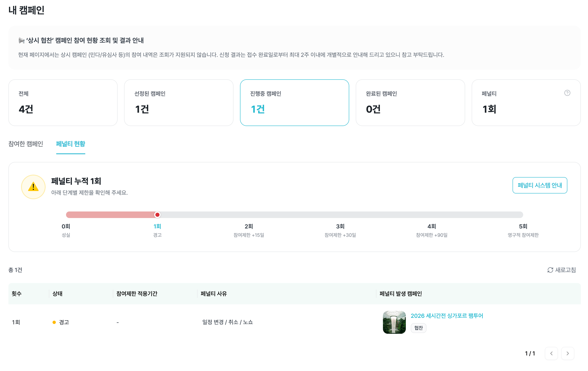Select the 완료된 캠페인 card
This screenshot has height=371, width=588.
point(410,103)
